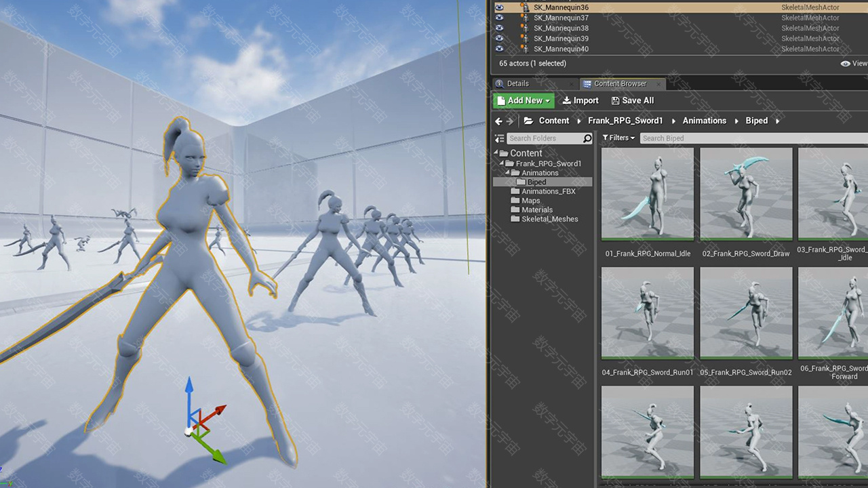
Task: Click Animations in the breadcrumb path
Action: click(704, 121)
